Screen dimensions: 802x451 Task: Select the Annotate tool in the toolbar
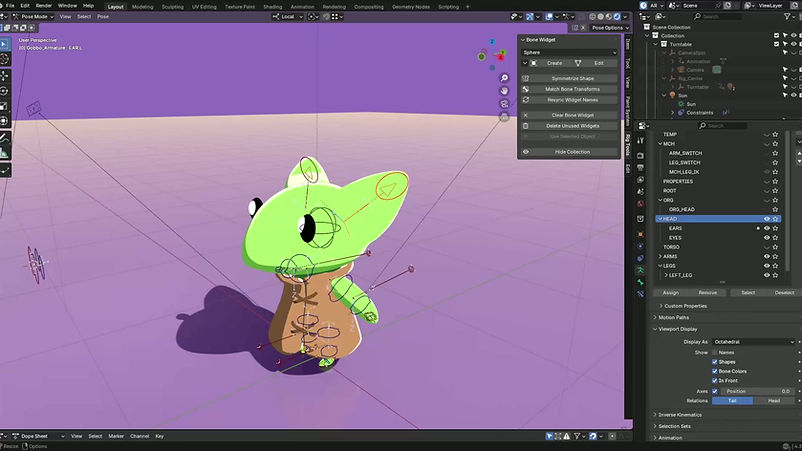point(4,136)
